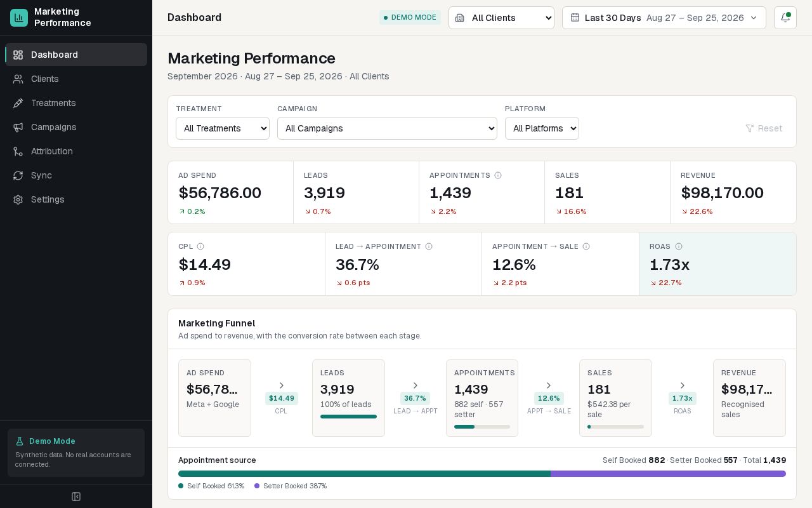Viewport: 812px width, 508px height.
Task: Click the date range chevron arrow
Action: tap(754, 18)
